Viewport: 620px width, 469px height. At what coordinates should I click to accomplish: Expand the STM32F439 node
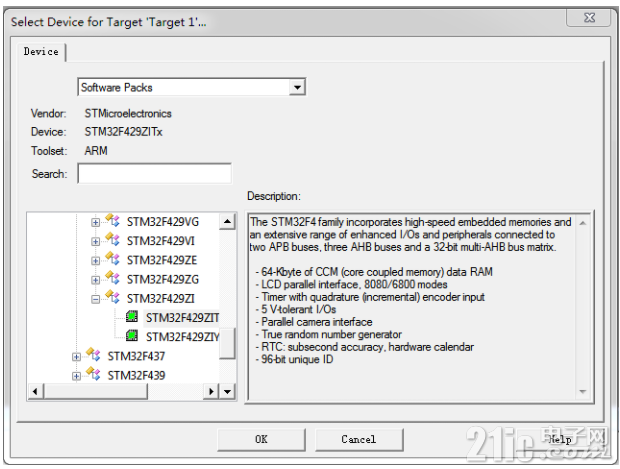click(x=76, y=376)
